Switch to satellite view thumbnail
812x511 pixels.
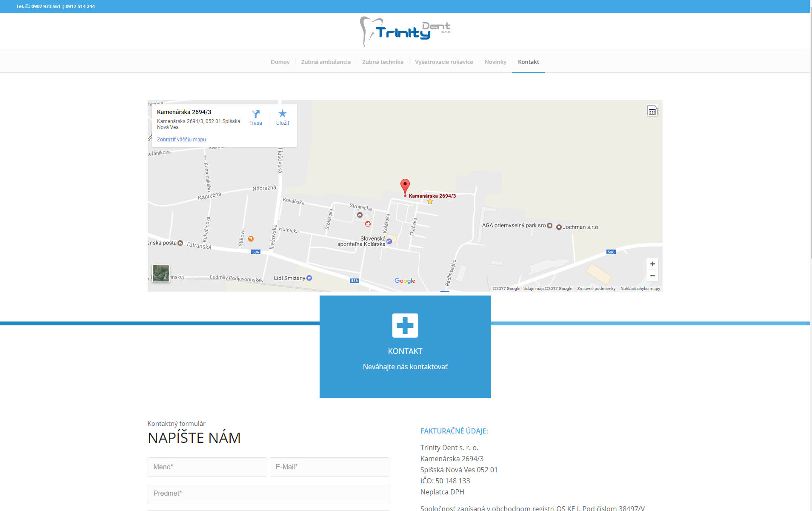coord(161,273)
